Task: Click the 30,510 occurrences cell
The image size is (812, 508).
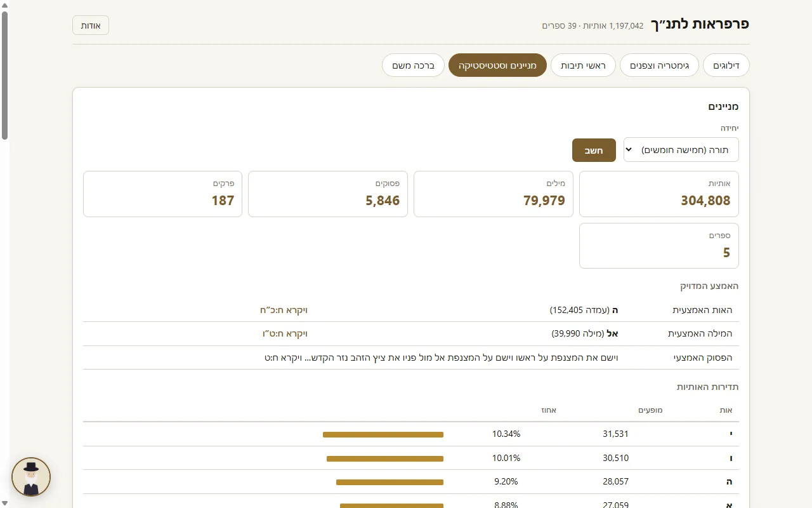Action: 615,458
